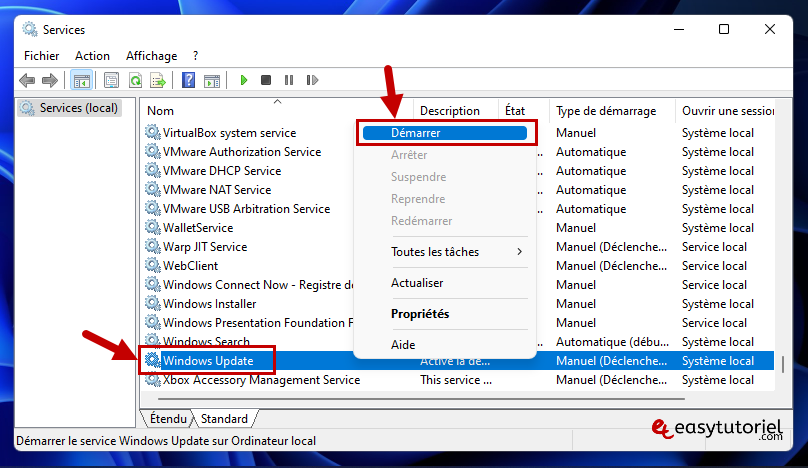808x468 pixels.
Task: Sort by the Description column header
Action: coord(456,110)
